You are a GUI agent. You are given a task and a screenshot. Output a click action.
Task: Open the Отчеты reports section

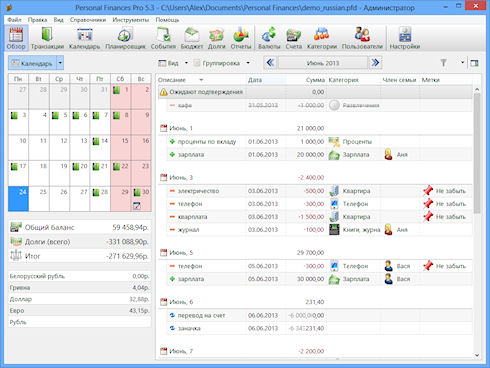click(241, 38)
